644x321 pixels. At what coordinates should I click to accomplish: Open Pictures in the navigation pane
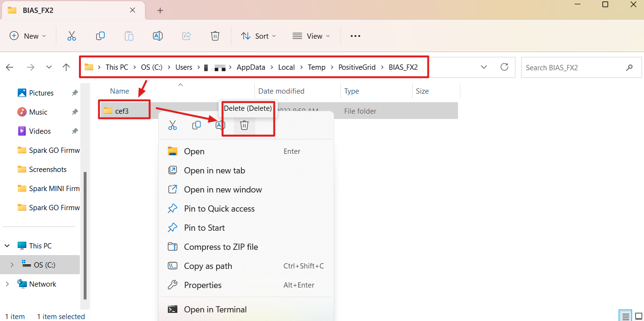pyautogui.click(x=41, y=93)
